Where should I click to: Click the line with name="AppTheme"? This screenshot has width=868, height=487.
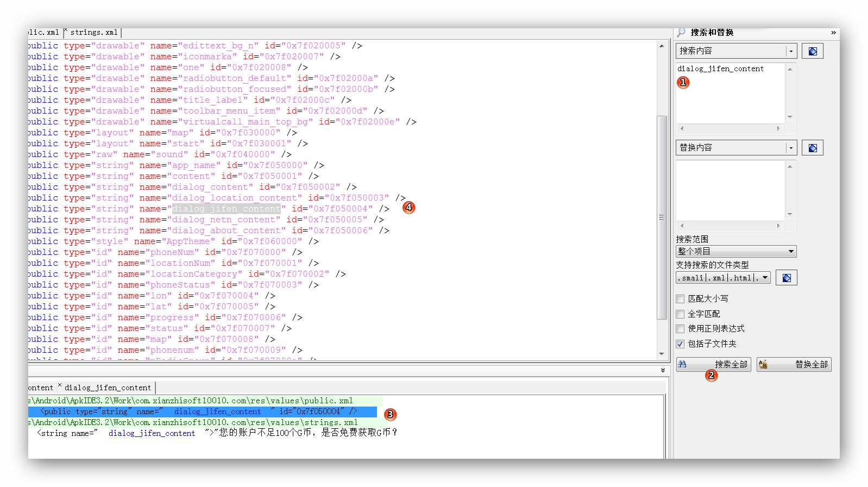(174, 241)
